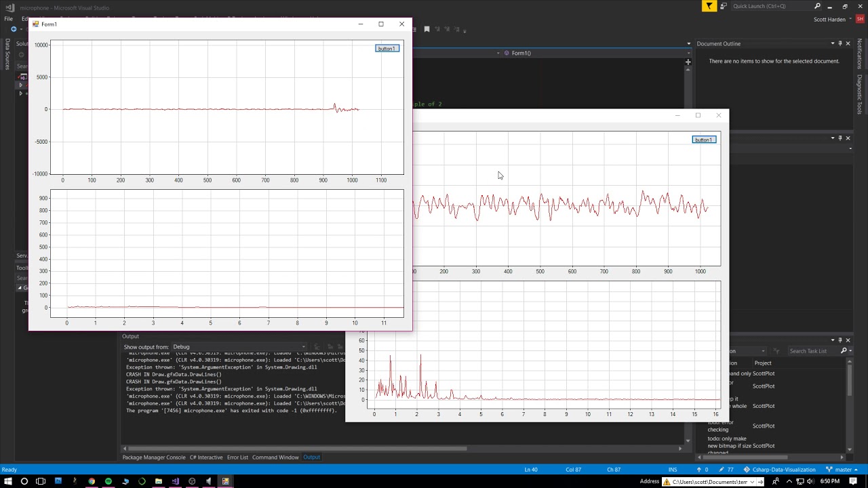
Task: Click the Project column header in Task List
Action: (763, 363)
